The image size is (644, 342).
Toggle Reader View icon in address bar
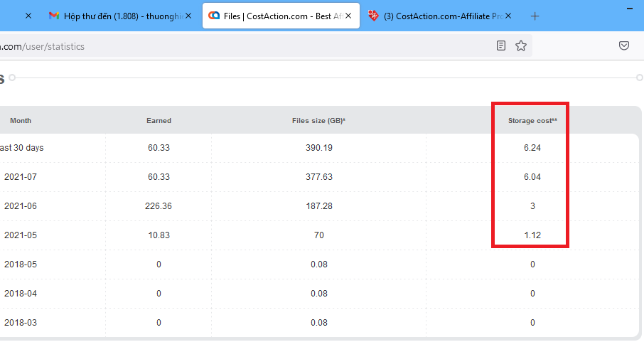pos(501,46)
